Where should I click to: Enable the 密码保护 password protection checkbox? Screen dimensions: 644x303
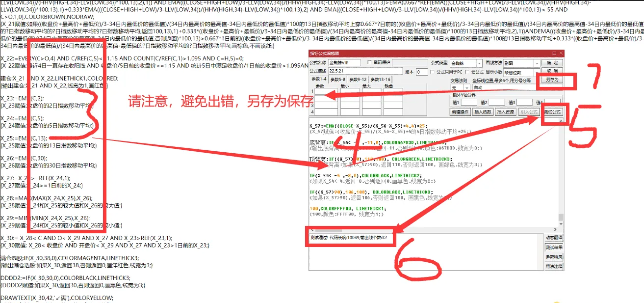coord(369,62)
